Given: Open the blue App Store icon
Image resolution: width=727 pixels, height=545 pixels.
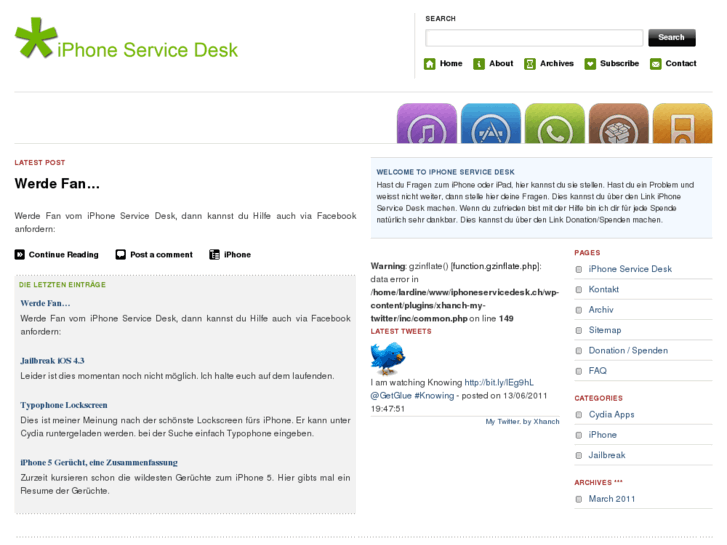Looking at the screenshot, I should pyautogui.click(x=491, y=123).
